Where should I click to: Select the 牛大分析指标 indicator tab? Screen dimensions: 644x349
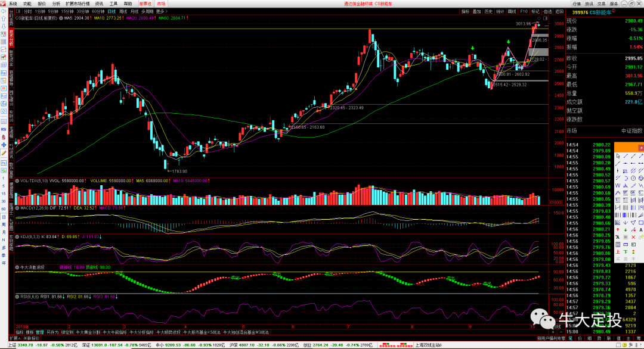(142, 332)
